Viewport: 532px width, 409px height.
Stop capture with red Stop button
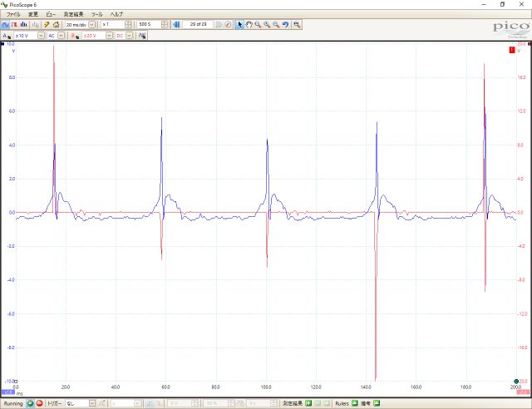pos(39,403)
